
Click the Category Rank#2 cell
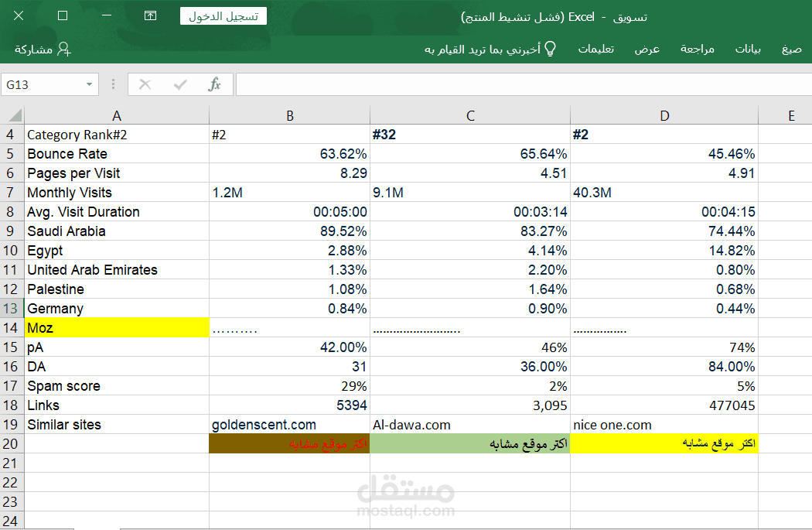(117, 135)
